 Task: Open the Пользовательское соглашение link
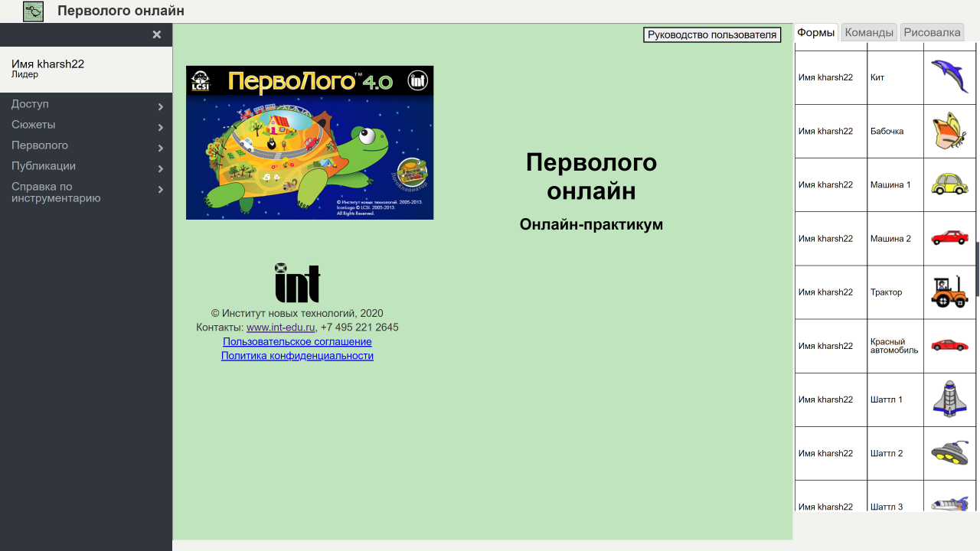tap(297, 342)
